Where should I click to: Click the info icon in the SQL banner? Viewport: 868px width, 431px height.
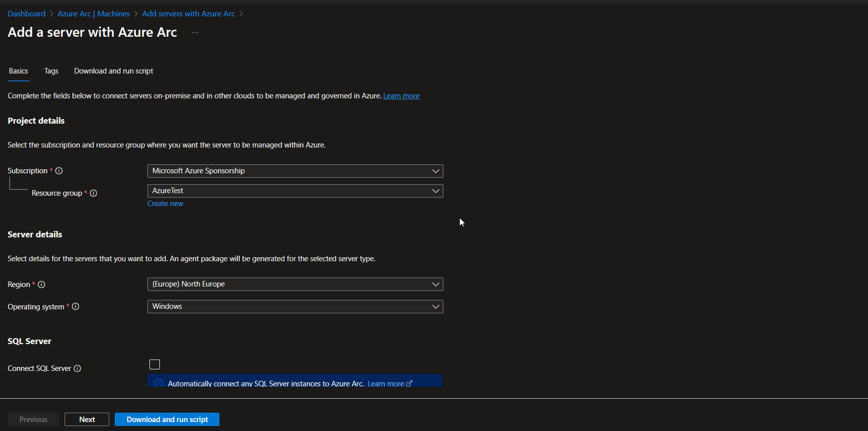pyautogui.click(x=159, y=383)
